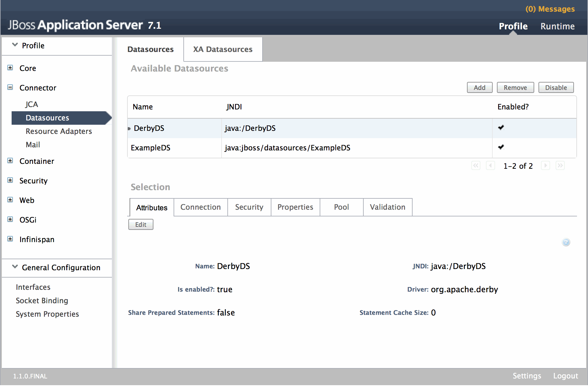
Task: Jump to last page of datasources
Action: coord(560,166)
